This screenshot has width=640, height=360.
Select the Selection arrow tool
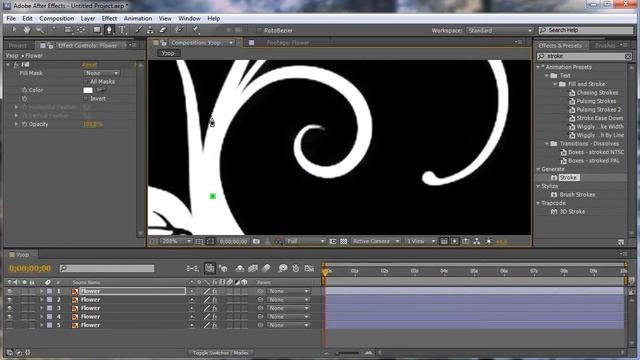15,30
